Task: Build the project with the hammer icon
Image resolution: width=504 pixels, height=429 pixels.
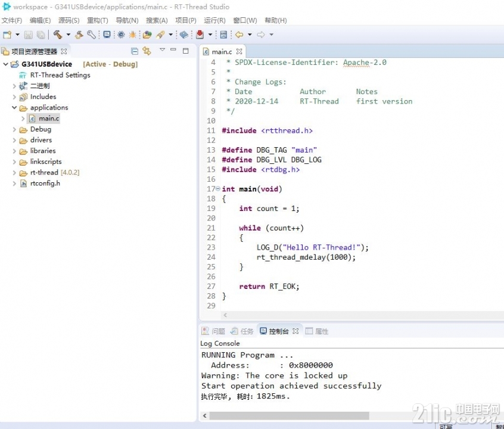Action: coord(58,35)
